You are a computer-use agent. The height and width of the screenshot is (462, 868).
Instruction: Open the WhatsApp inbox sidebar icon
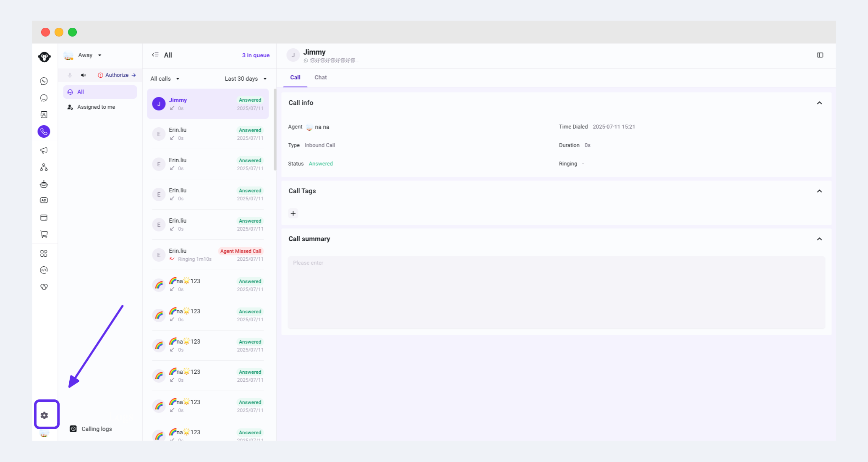(x=44, y=81)
